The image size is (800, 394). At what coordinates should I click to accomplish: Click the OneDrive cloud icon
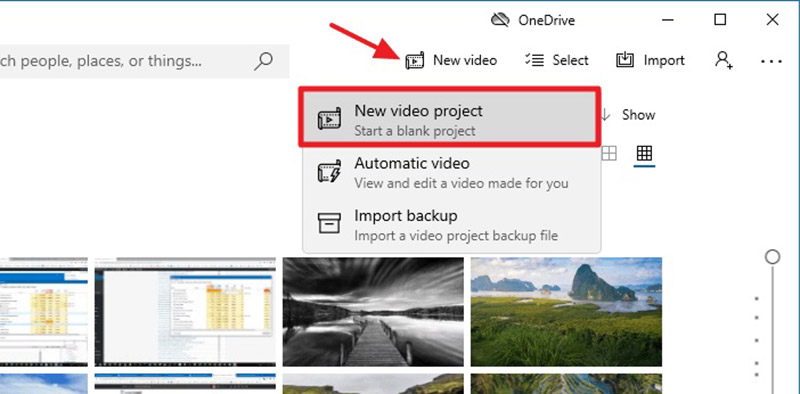(501, 20)
